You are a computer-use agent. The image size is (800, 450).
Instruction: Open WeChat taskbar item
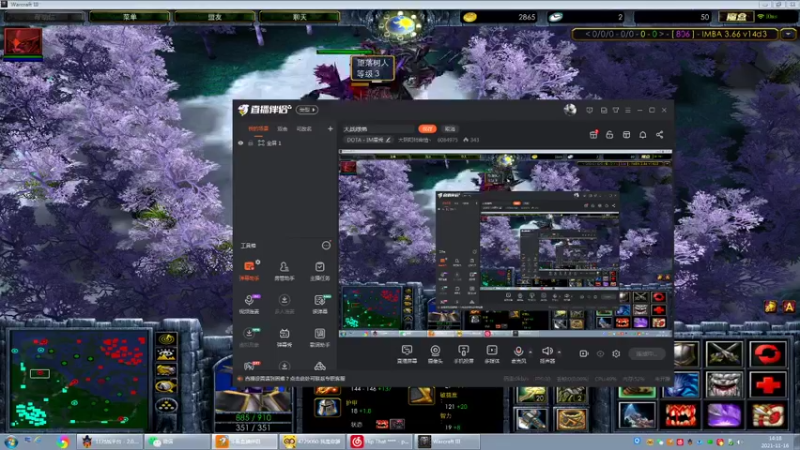coord(177,441)
